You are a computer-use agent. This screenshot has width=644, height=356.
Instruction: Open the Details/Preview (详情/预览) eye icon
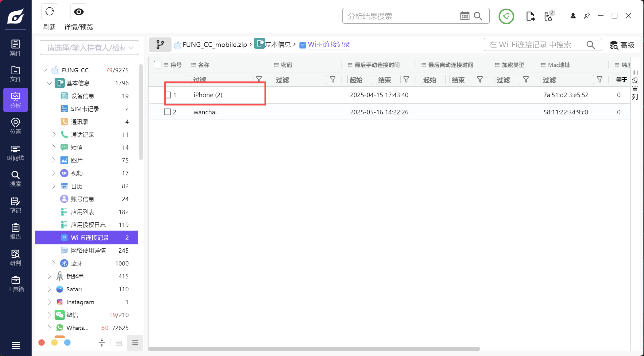point(79,12)
